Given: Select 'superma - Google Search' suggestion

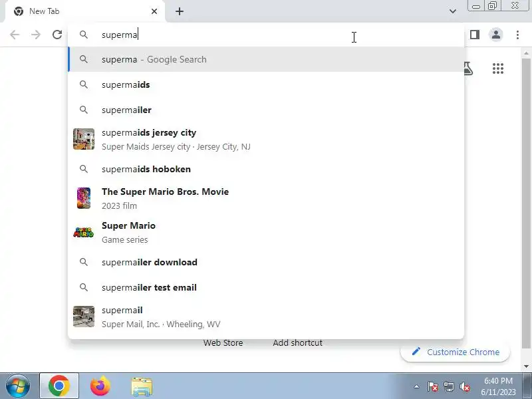Looking at the screenshot, I should point(266,59).
